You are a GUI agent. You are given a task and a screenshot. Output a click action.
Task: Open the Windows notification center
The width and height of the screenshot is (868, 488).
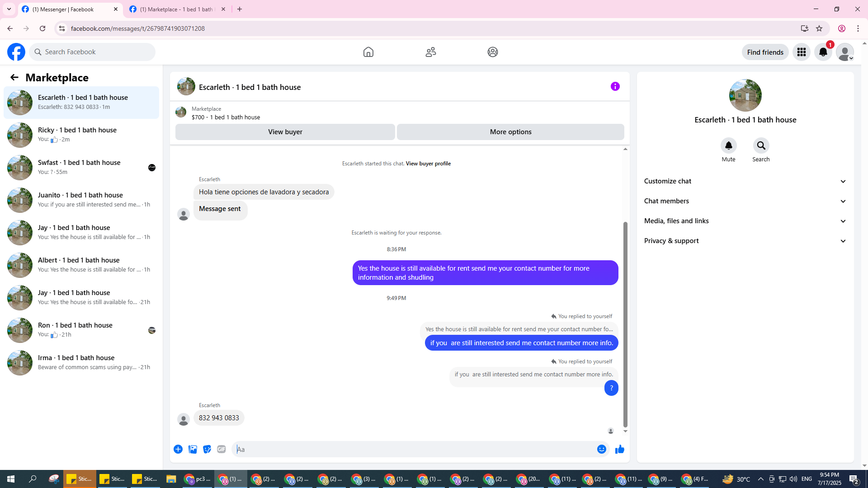854,479
